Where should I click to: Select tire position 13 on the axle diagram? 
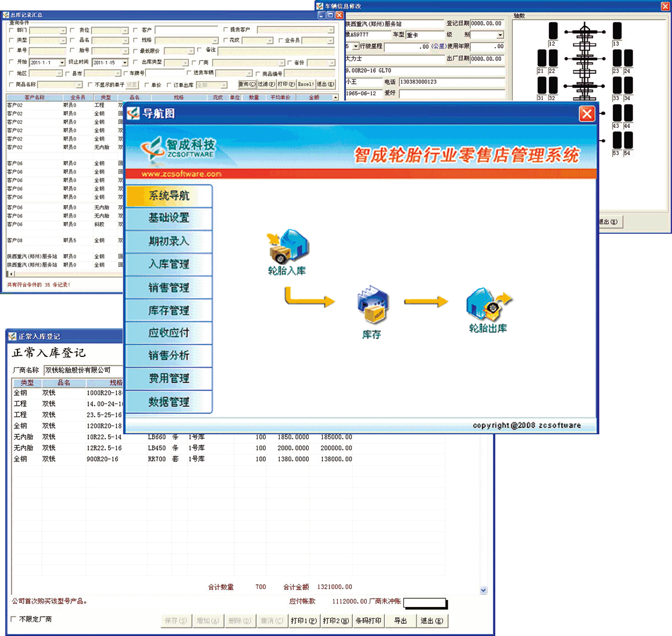coord(617,31)
